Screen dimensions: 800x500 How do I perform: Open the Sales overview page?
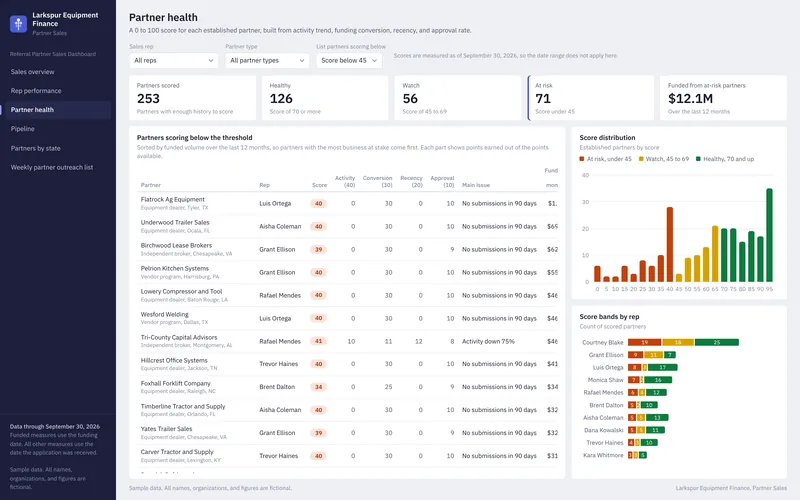[33, 72]
